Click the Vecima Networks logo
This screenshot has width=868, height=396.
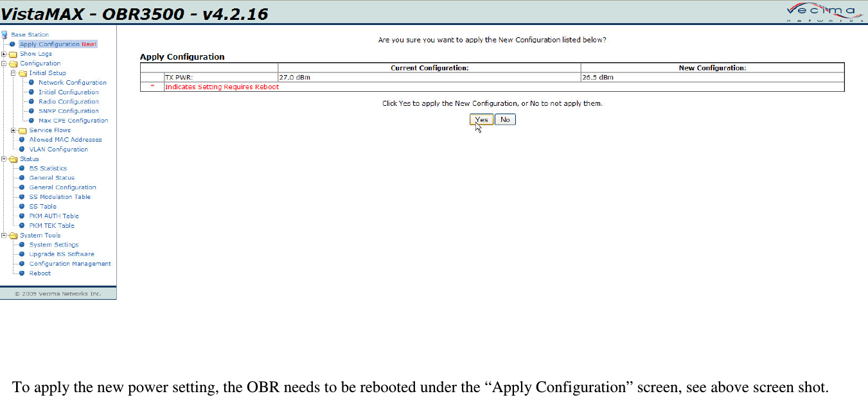pos(825,13)
